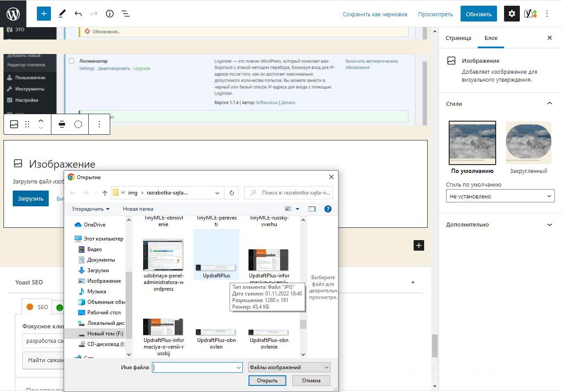Viewport: 562px width, 392px height.
Task: Expand the Дополнительно panel section
Action: coord(500,224)
